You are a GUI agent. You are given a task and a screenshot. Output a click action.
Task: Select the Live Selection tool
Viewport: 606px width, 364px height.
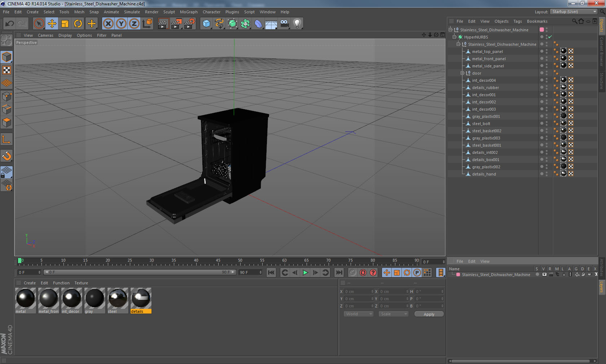[39, 24]
